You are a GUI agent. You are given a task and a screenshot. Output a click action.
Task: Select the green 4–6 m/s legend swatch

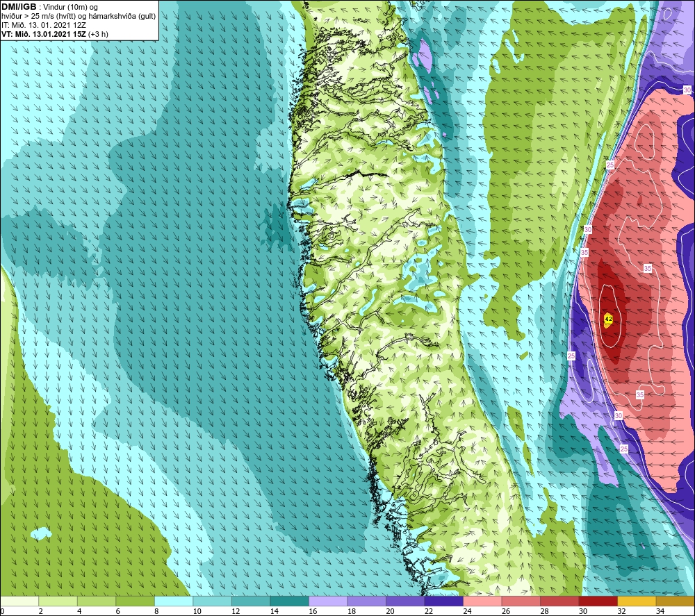tap(97, 601)
